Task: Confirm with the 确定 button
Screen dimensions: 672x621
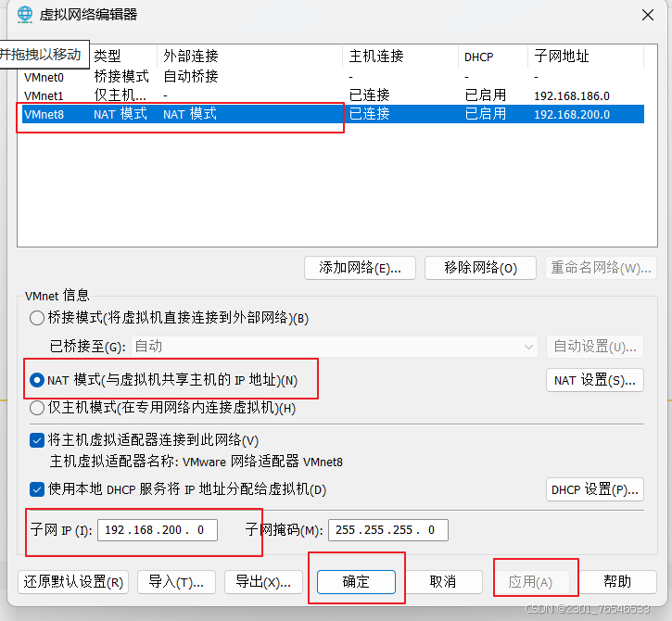Action: tap(356, 582)
